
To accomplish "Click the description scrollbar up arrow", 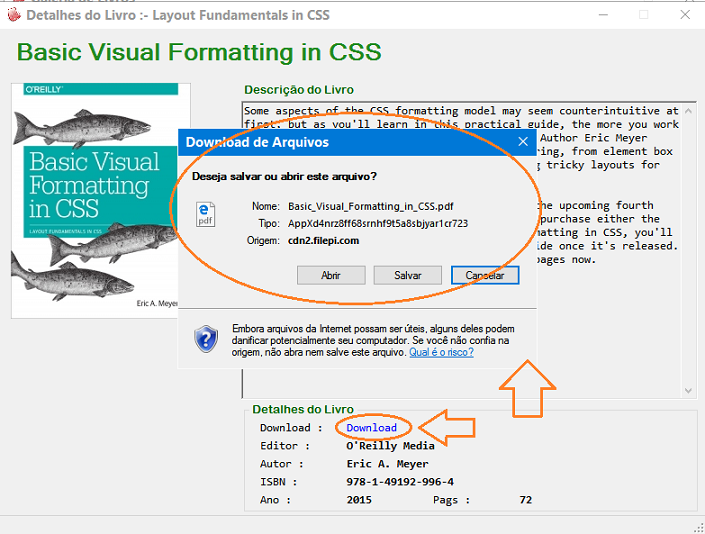I will 688,111.
